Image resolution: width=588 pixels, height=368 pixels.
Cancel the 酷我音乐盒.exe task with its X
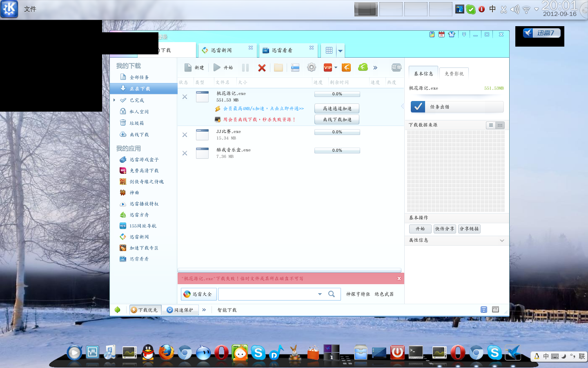pos(185,153)
